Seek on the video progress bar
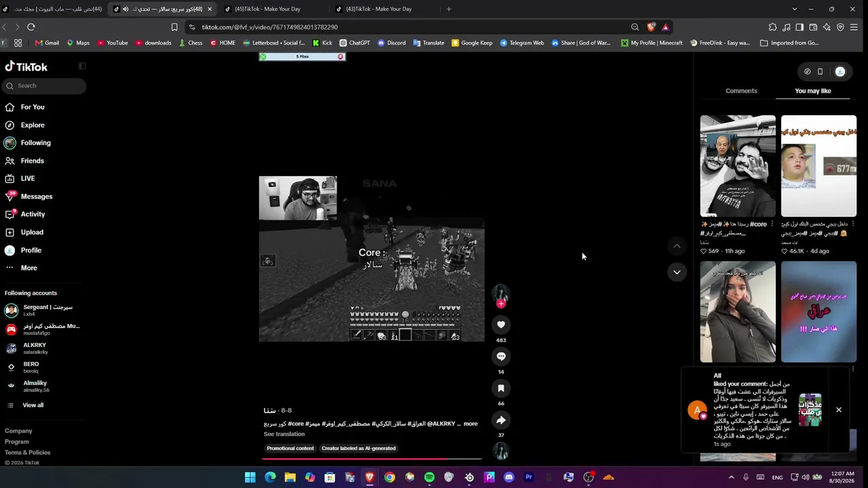Viewport: 868px width, 488px height. pos(370,459)
